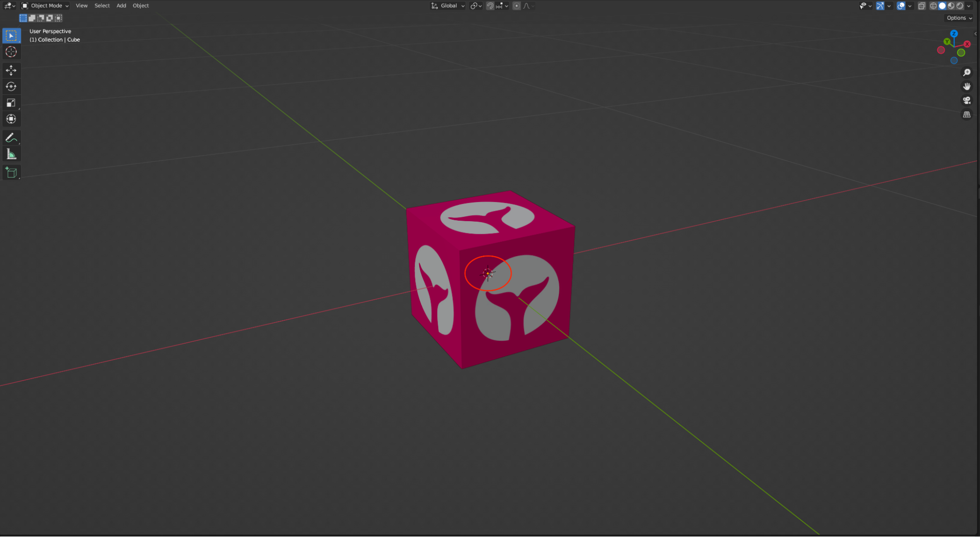Activate the Move tool
The height and width of the screenshot is (537, 980).
tap(11, 70)
